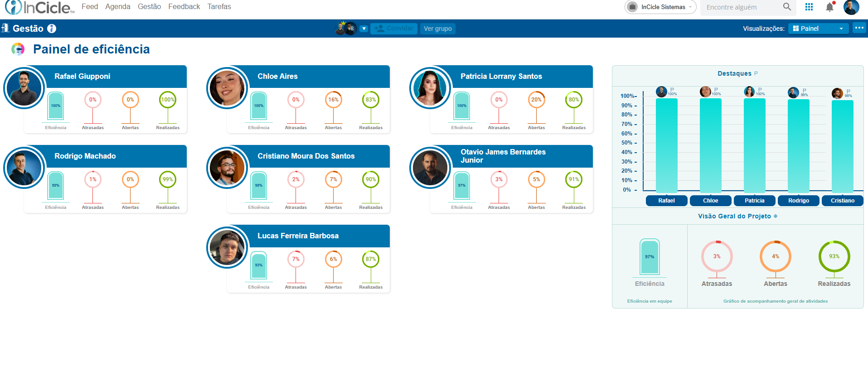Open Gestão menu in top bar
Image resolution: width=868 pixels, height=386 pixels.
150,6
